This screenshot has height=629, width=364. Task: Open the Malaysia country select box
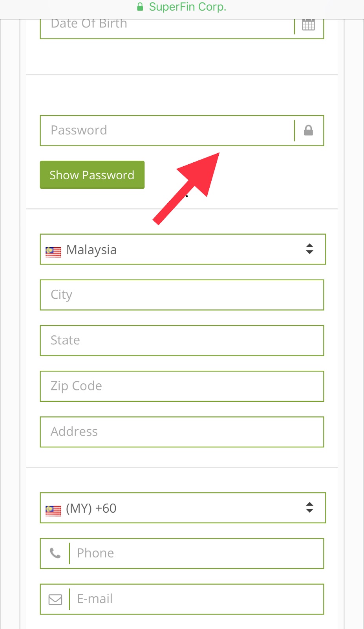pos(183,249)
